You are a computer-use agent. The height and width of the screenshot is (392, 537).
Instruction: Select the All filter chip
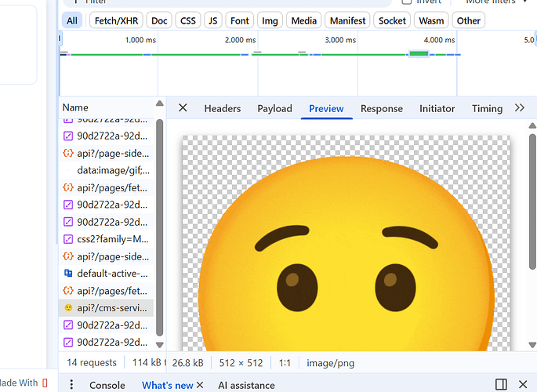tap(72, 20)
